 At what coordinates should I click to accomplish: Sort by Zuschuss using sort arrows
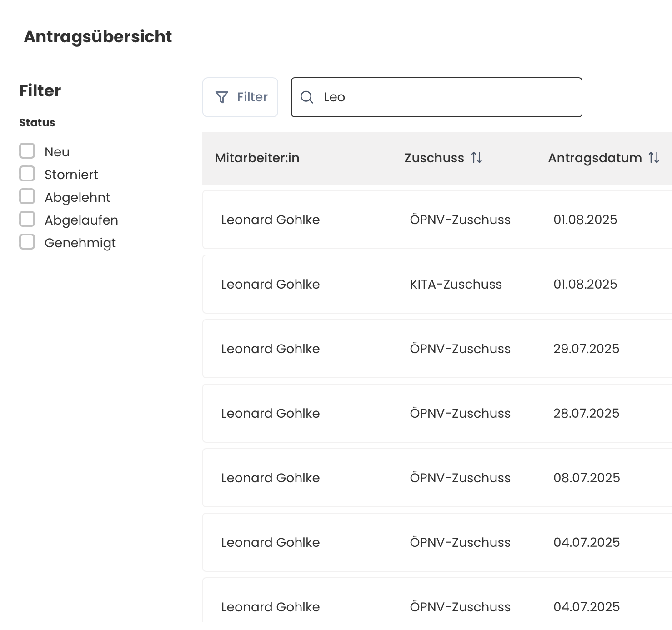coord(476,158)
